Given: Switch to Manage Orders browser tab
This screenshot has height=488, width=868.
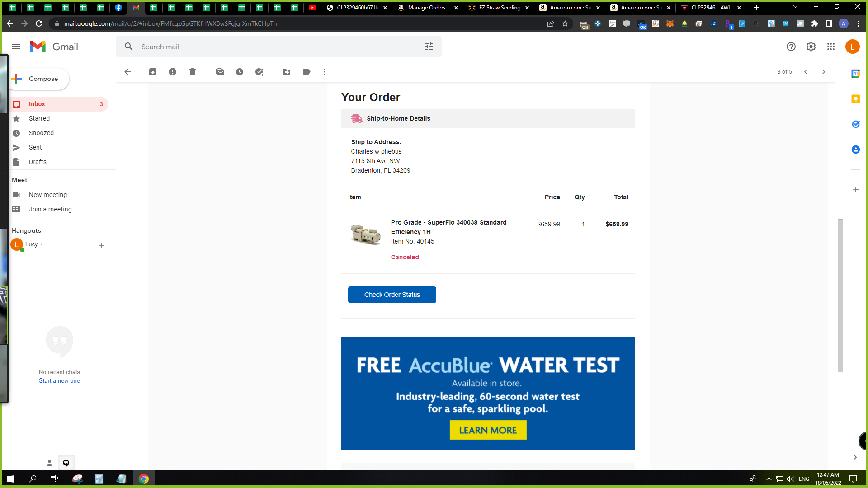Looking at the screenshot, I should click(428, 8).
